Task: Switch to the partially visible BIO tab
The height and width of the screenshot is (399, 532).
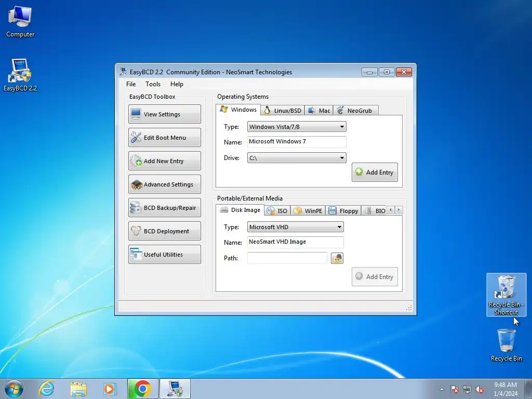Action: (374, 211)
